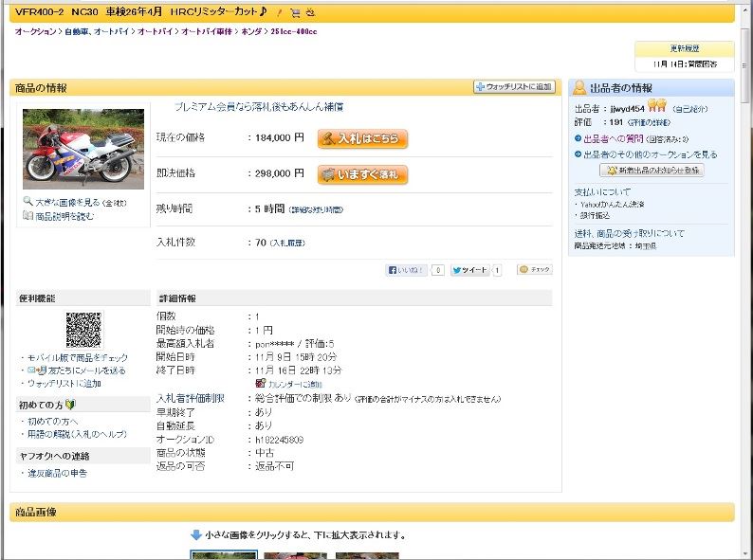Viewport: 753px width, 560px height.
Task: Click the first オートバイ breadcrumb, before オートバイ車体
Action: click(155, 31)
